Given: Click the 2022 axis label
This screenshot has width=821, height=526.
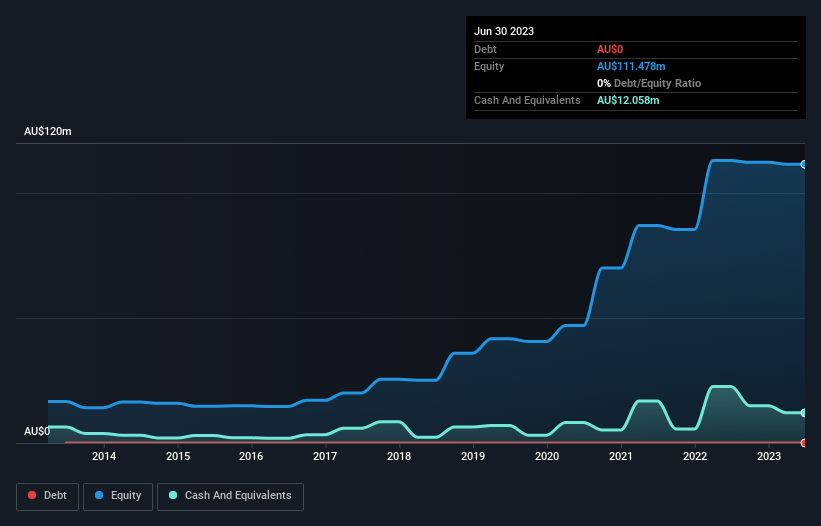Looking at the screenshot, I should click(x=695, y=456).
